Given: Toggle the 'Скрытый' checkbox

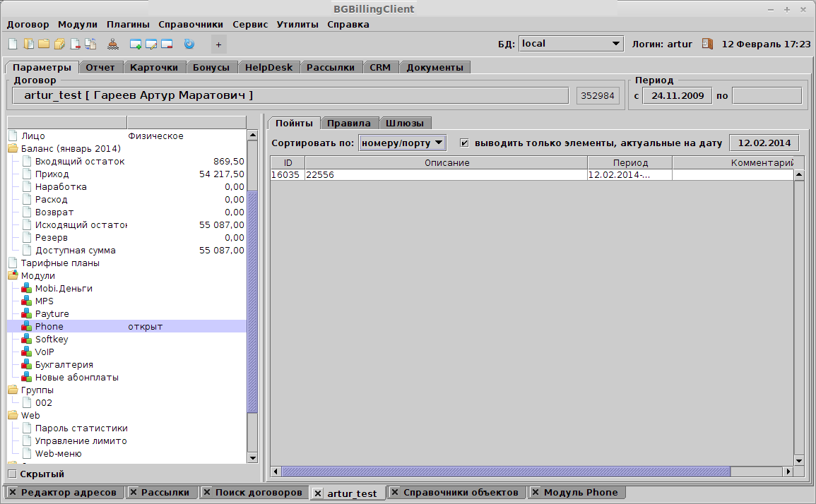Looking at the screenshot, I should 12,474.
